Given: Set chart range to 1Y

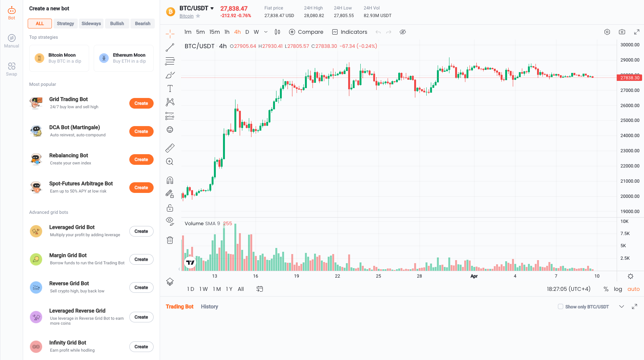Looking at the screenshot, I should point(229,289).
